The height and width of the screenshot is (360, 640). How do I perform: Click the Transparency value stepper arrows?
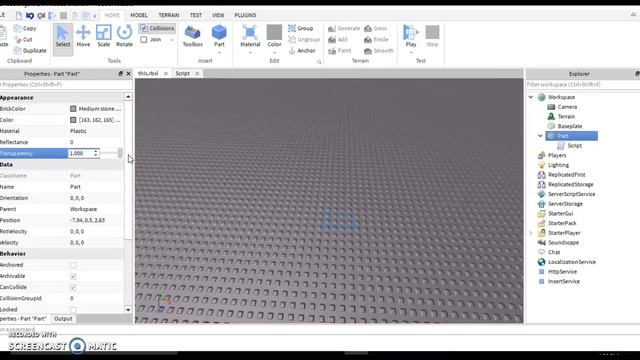point(96,153)
